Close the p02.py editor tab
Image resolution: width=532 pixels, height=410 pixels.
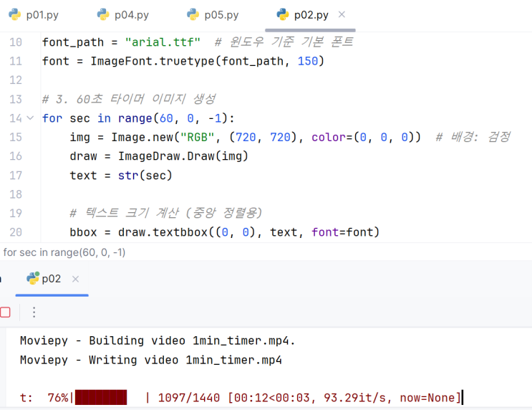[342, 14]
